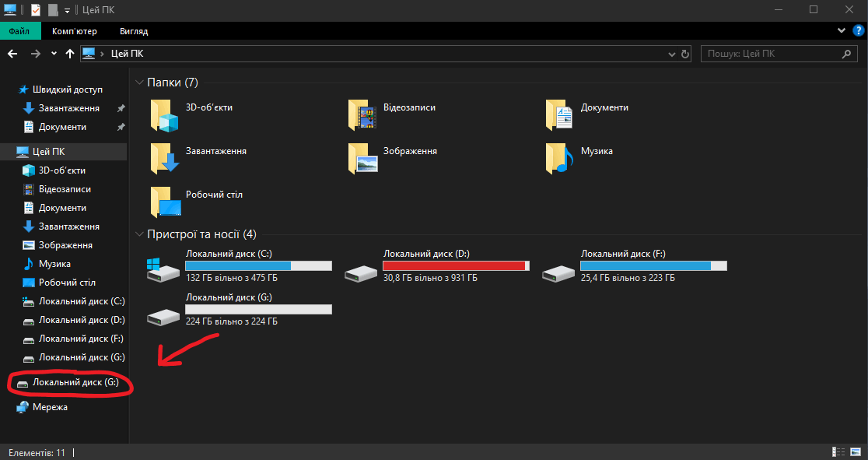Image resolution: width=868 pixels, height=460 pixels.
Task: Open Відеозаписи in the sidebar tree
Action: (x=65, y=189)
